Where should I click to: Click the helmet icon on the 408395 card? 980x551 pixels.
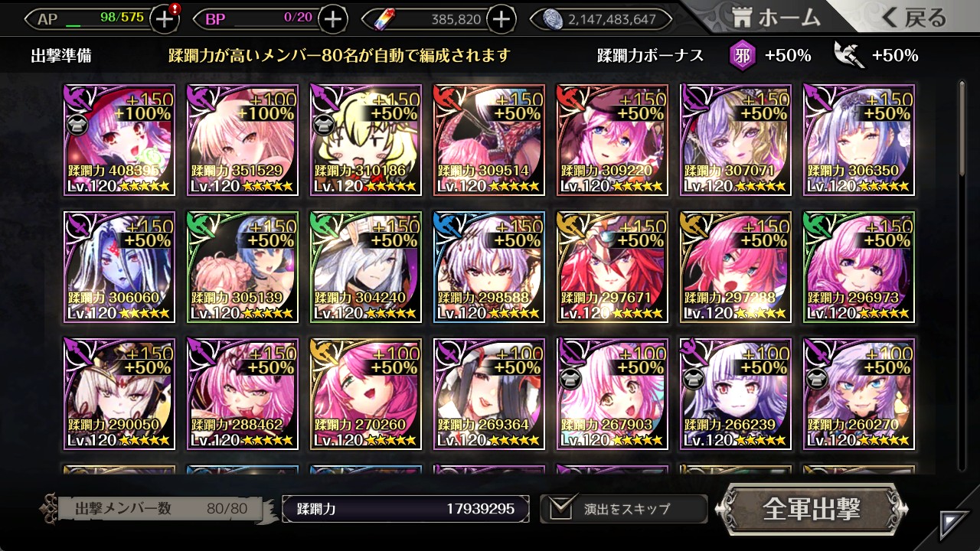(77, 127)
